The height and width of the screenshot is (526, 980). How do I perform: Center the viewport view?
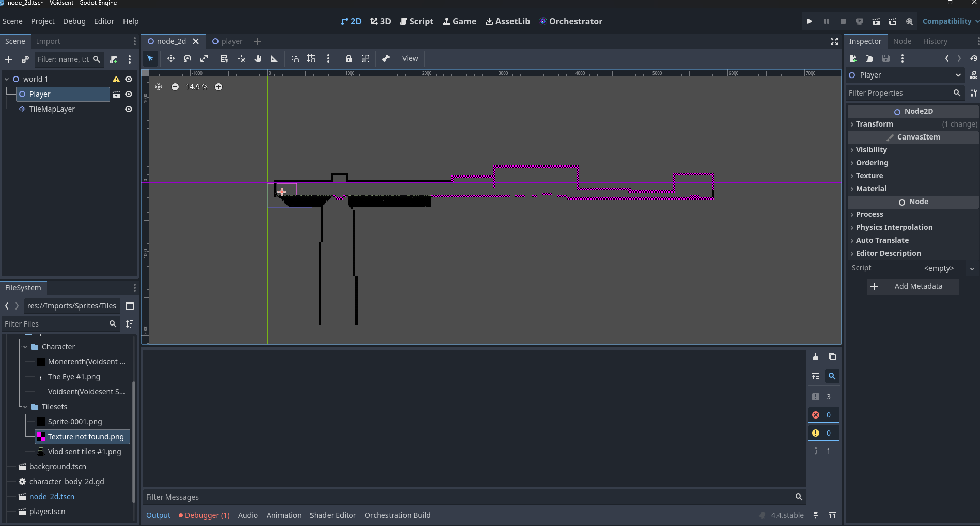[159, 87]
